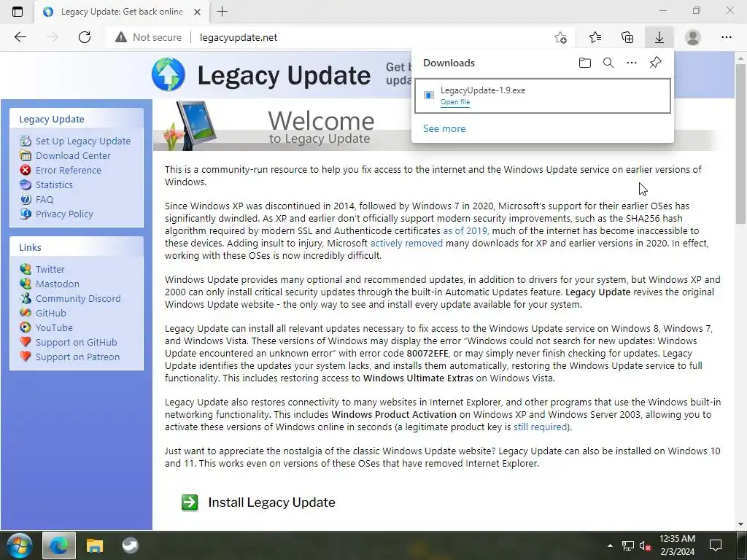Open the Collections icon in toolbar
Screen dimensions: 747x560
tap(627, 37)
